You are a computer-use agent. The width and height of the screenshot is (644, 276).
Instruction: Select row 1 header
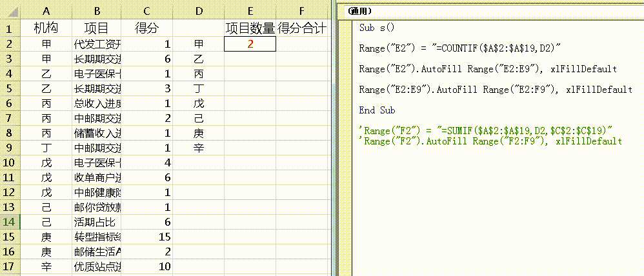(10, 29)
